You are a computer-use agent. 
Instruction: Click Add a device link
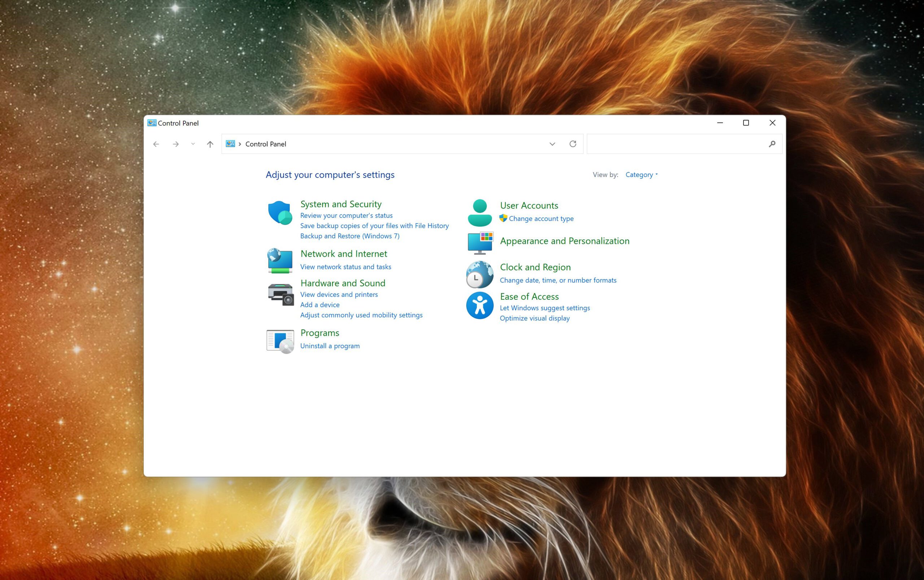[320, 305]
